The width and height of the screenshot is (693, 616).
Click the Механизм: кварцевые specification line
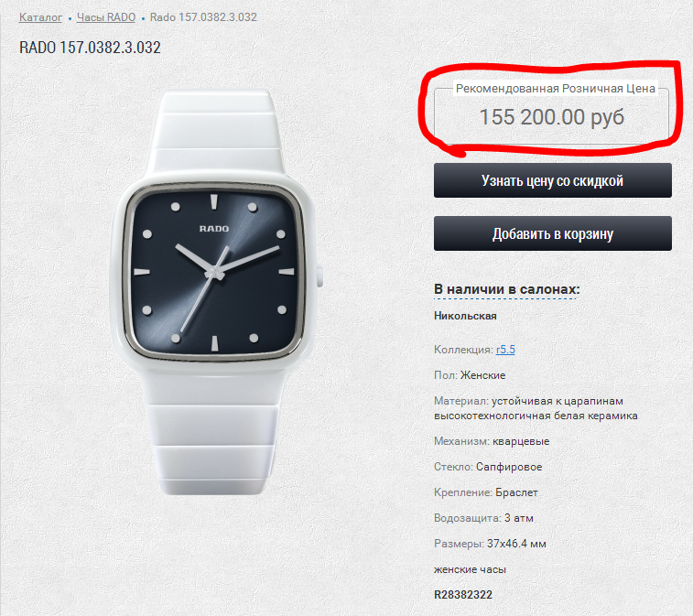point(492,441)
